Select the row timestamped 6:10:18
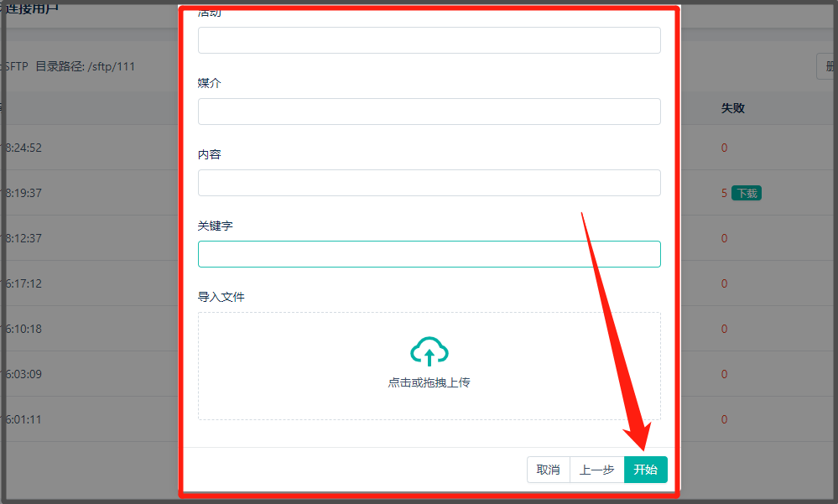 pyautogui.click(x=23, y=329)
